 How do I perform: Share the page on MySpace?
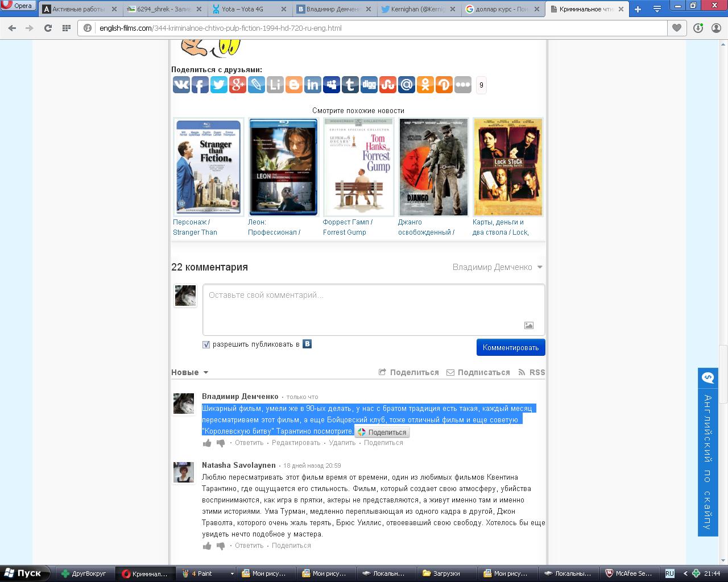[332, 85]
